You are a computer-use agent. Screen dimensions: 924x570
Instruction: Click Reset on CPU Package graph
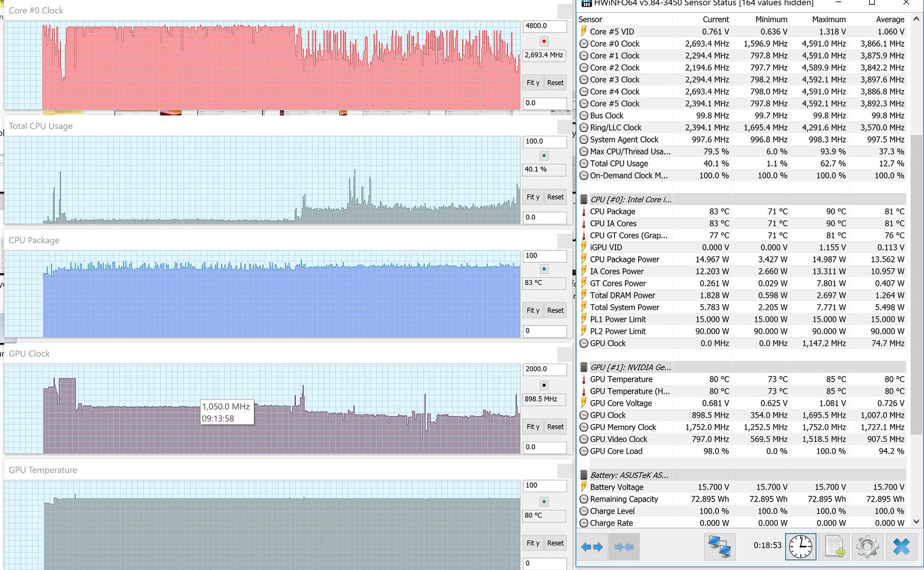[555, 311]
